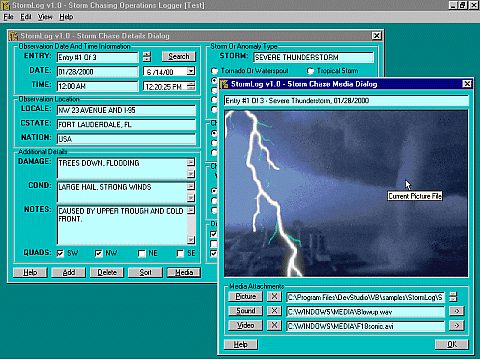Close the Storm Chase Media Dialog
The height and width of the screenshot is (360, 480).
pos(467,84)
